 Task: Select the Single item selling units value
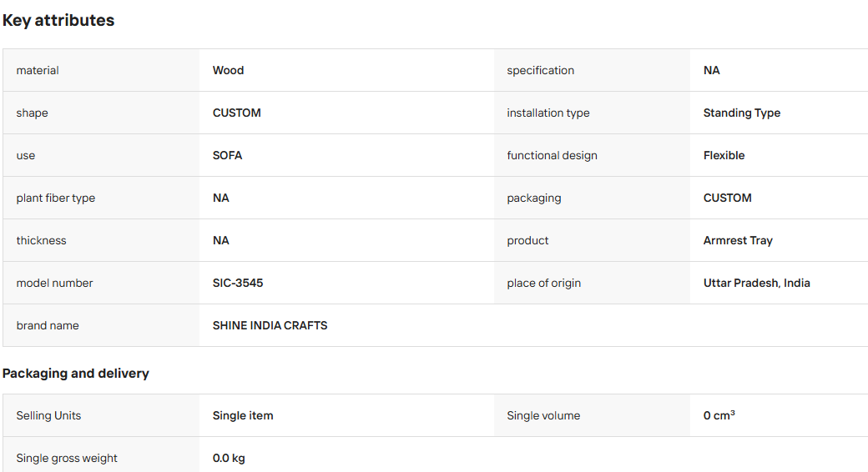coord(243,415)
